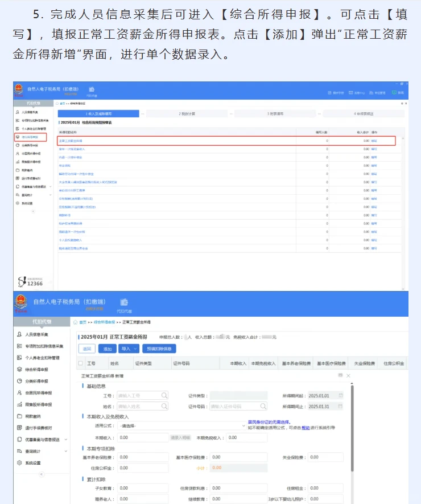Tick the select-all checkbox beside 工号 header
The image size is (421, 504).
(x=81, y=363)
